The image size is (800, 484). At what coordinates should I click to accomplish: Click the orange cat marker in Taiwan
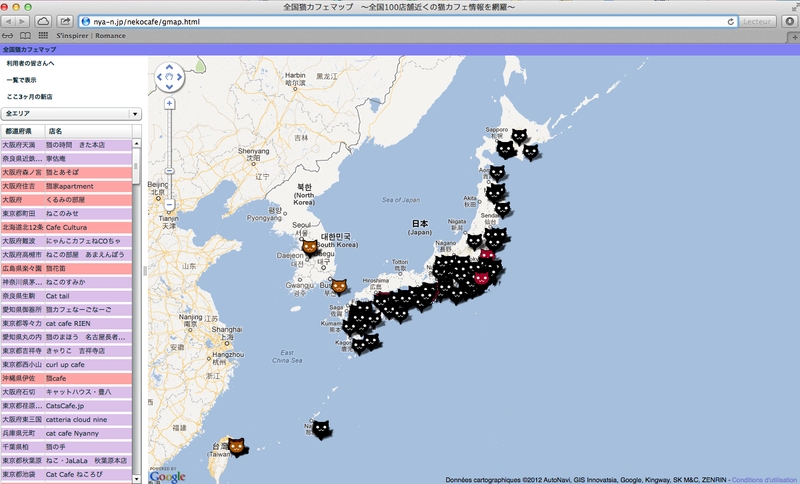pyautogui.click(x=236, y=445)
